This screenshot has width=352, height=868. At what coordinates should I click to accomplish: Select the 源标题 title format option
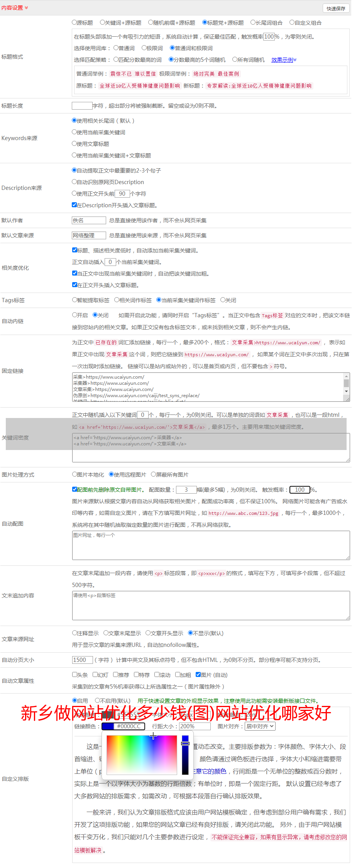coord(74,22)
